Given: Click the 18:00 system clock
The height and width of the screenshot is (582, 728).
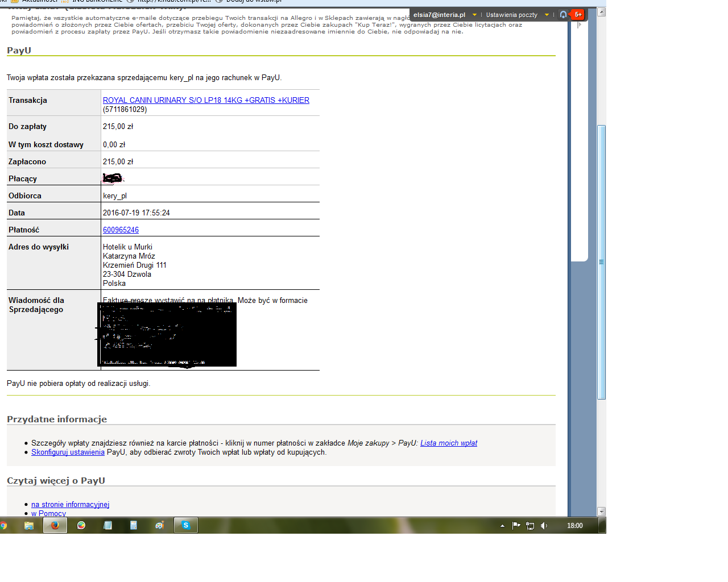Looking at the screenshot, I should click(x=574, y=526).
